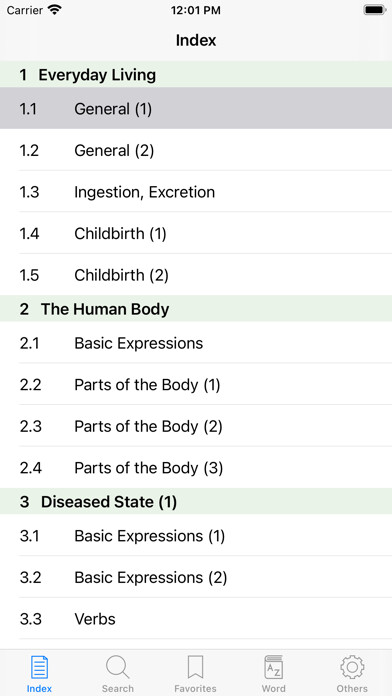Viewport: 392px width, 696px height.
Task: Open section 1.1 General (1)
Action: tap(196, 108)
